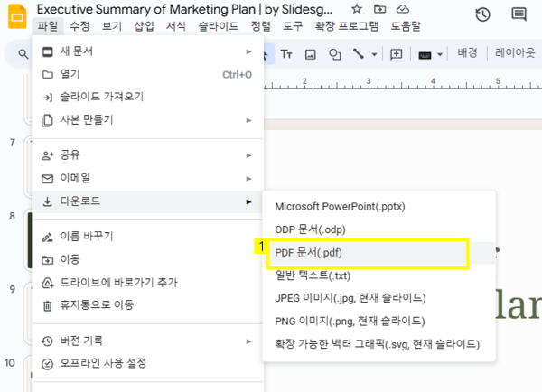Open version history clock icon
Image resolution: width=542 pixels, height=392 pixels.
point(483,14)
